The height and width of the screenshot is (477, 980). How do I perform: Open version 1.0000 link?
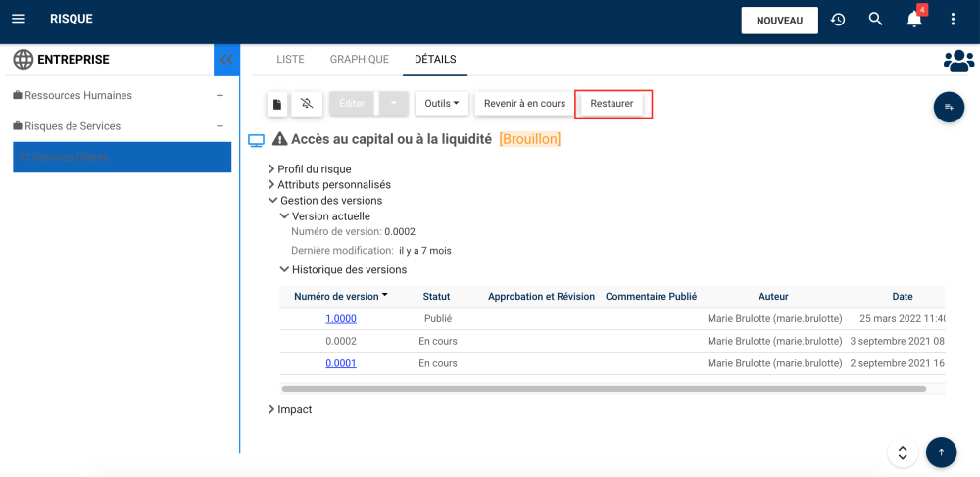pyautogui.click(x=341, y=319)
